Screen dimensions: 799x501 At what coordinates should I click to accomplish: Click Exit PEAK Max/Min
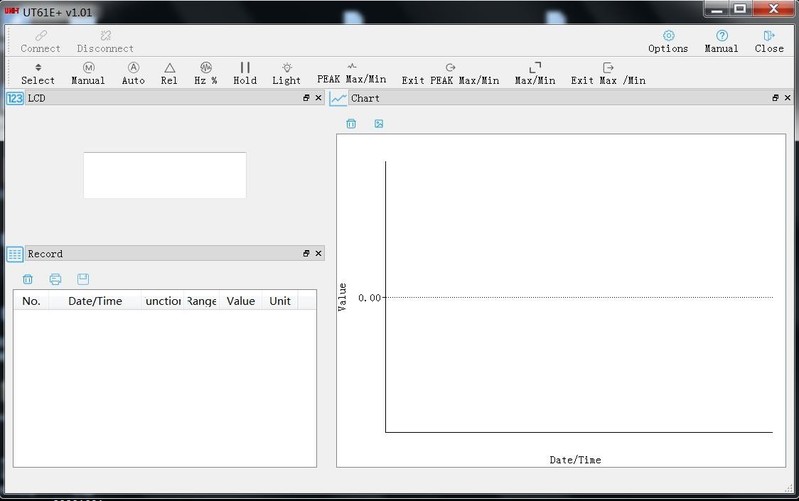coord(450,68)
